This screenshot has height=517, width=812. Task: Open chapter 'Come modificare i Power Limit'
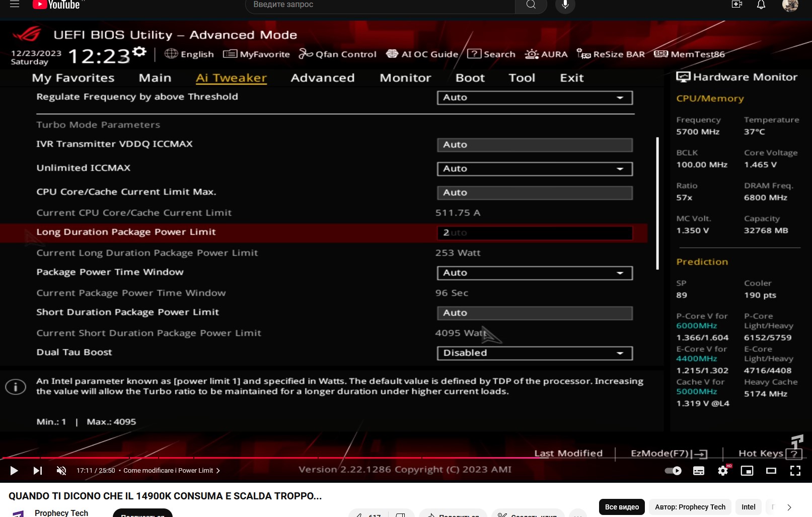coord(172,471)
